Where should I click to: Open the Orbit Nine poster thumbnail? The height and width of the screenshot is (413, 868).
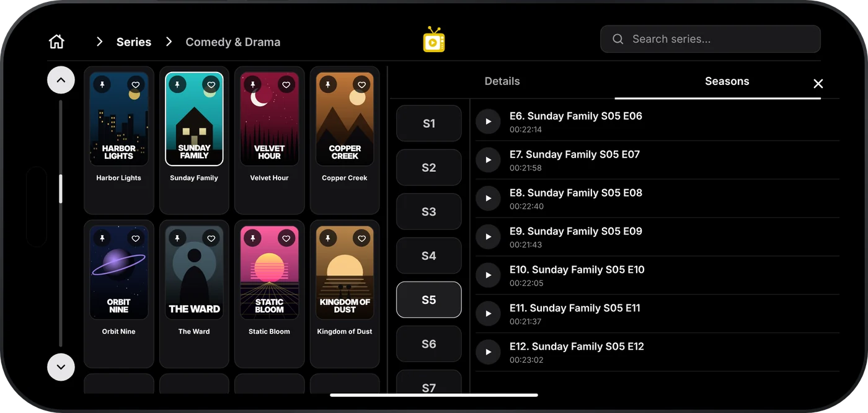(119, 272)
